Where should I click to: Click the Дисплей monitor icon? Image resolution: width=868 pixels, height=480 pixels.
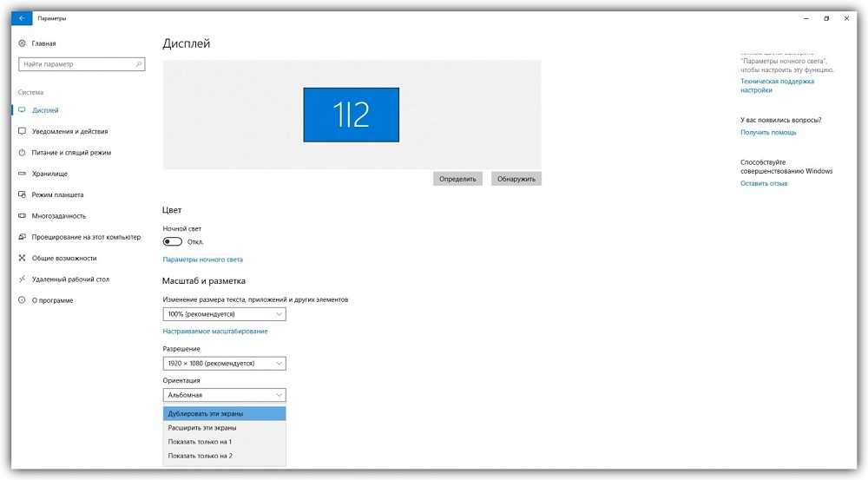click(x=23, y=110)
